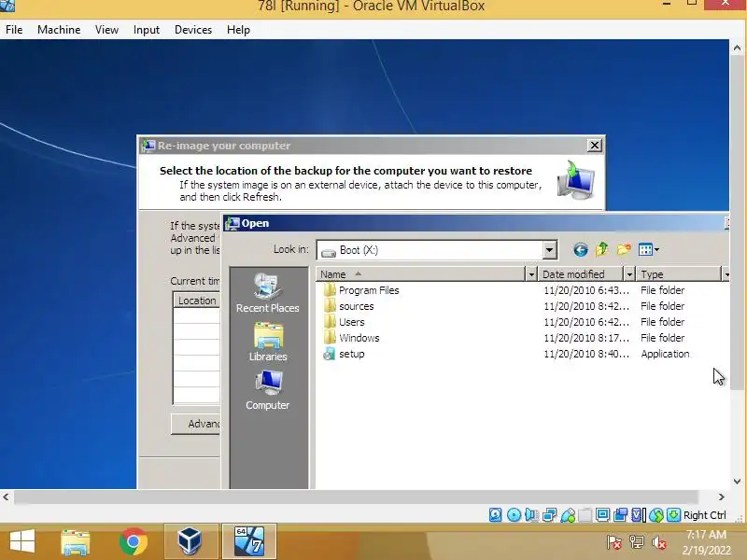Click the partially hidden Advanced button
747x560 pixels.
[196, 424]
